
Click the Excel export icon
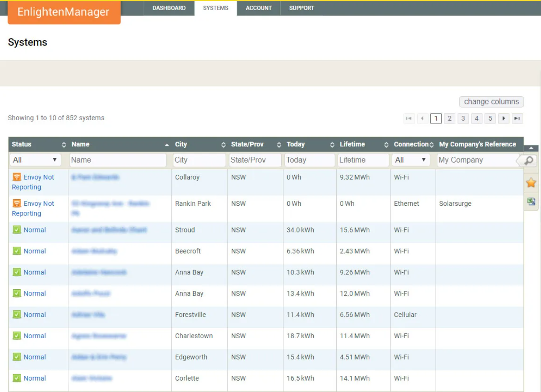(x=531, y=201)
